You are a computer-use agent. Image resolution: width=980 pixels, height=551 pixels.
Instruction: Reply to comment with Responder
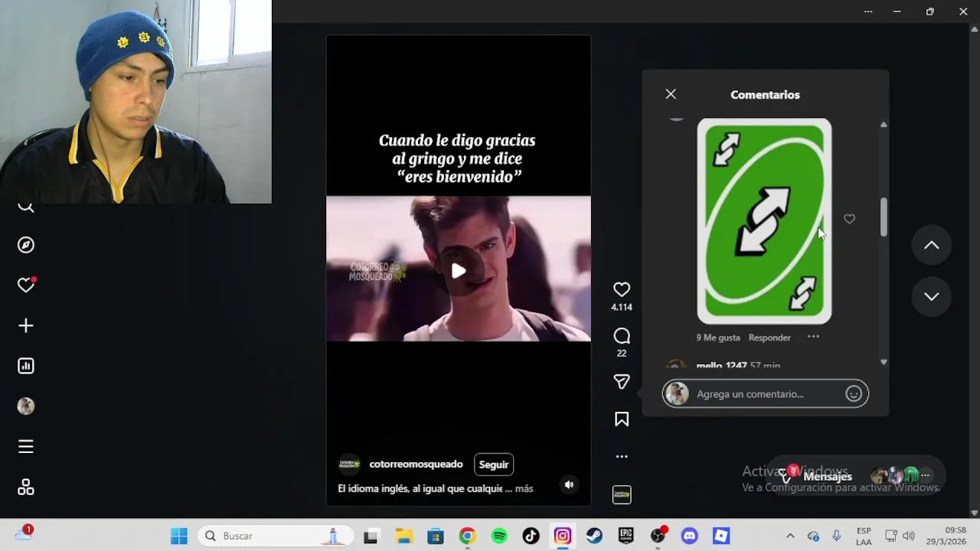tap(769, 337)
